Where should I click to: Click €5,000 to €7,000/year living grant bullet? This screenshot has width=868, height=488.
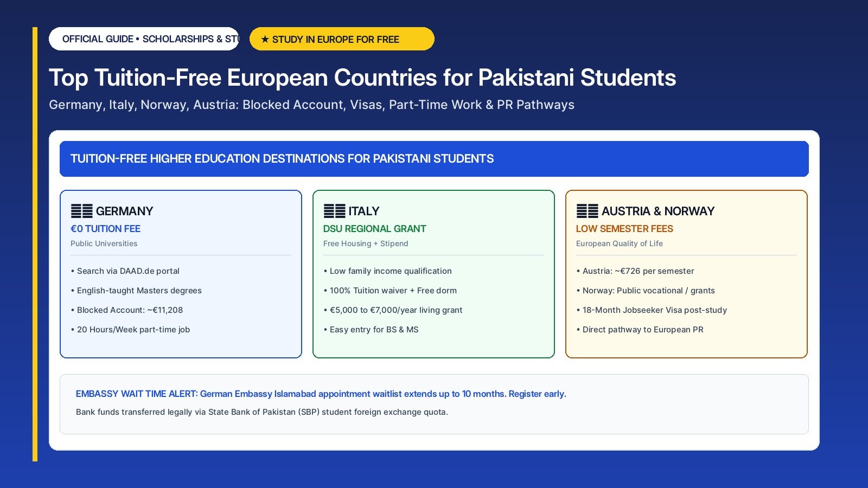393,310
